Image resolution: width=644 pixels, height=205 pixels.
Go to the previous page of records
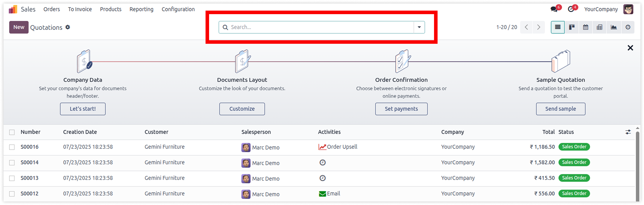526,27
